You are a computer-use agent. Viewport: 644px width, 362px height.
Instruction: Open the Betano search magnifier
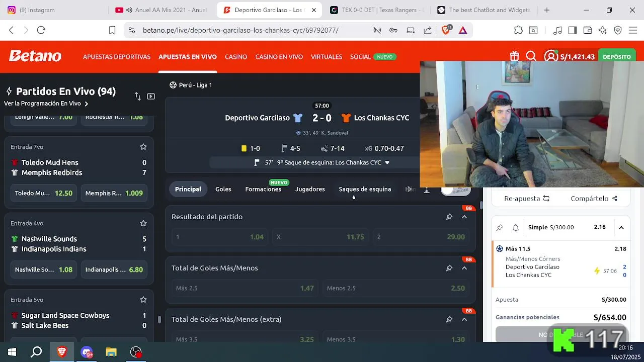coord(531,56)
